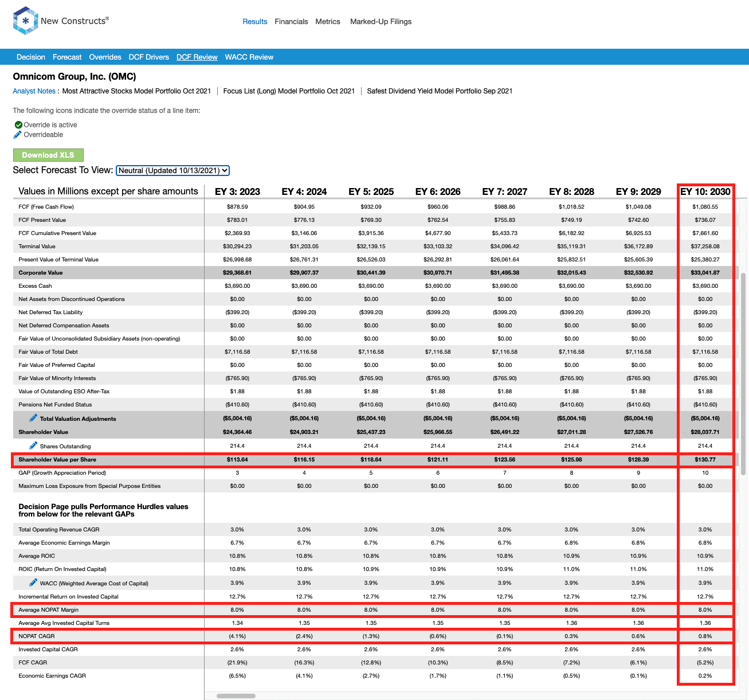Viewport: 749px width, 700px height.
Task: Click the FCF CAGR row label
Action: (x=33, y=663)
